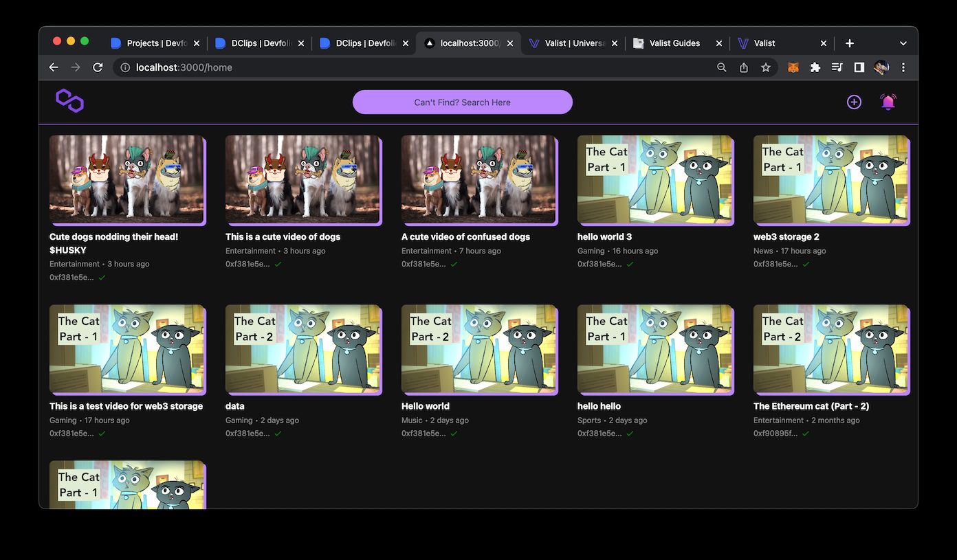Expand the tab search chevron dropdown
This screenshot has height=560, width=957.
pos(903,43)
